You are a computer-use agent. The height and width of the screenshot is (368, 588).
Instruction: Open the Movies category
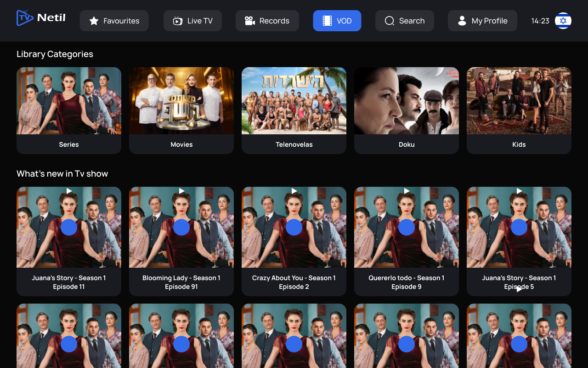(181, 110)
